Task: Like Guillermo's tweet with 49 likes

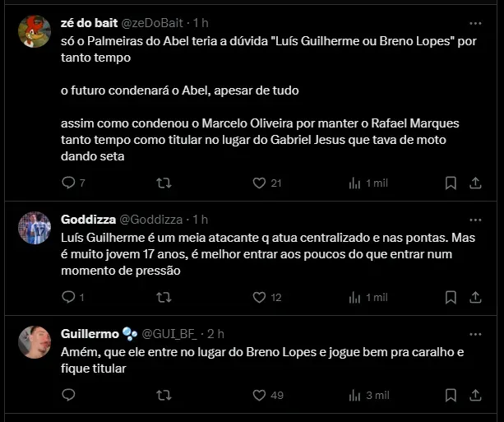Action: [x=259, y=395]
